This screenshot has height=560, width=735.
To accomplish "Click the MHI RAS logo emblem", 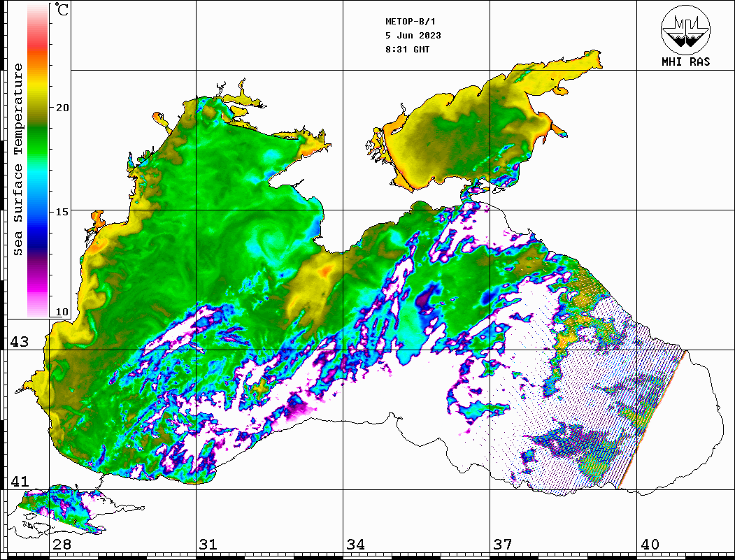I will (685, 29).
